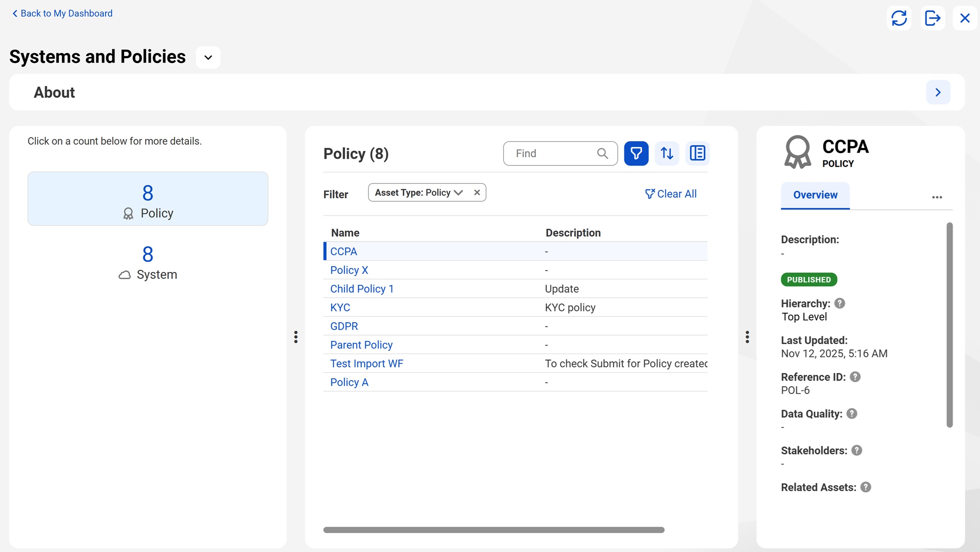Open the sort arrows button
Image resolution: width=980 pixels, height=552 pixels.
tap(667, 154)
